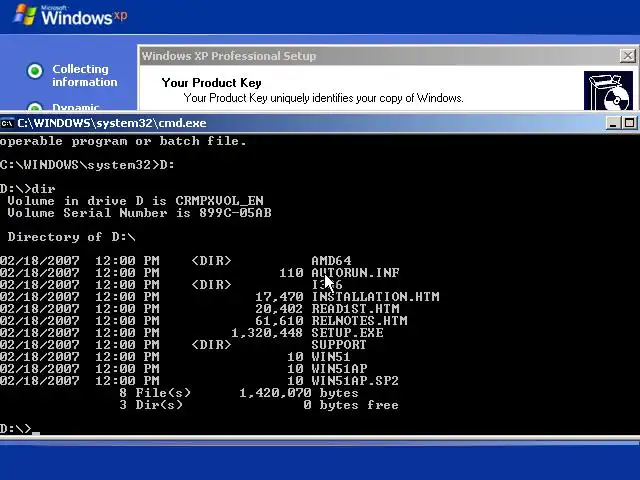Click the '1,420,070 bytes' total

coord(299,393)
